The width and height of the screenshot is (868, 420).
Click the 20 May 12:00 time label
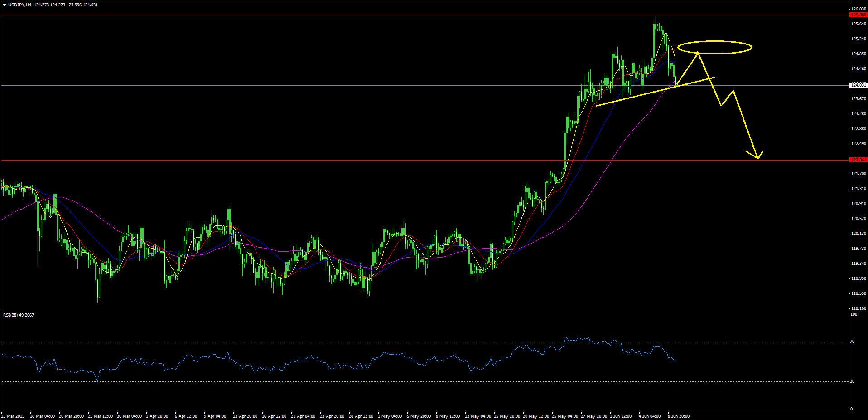536,416
